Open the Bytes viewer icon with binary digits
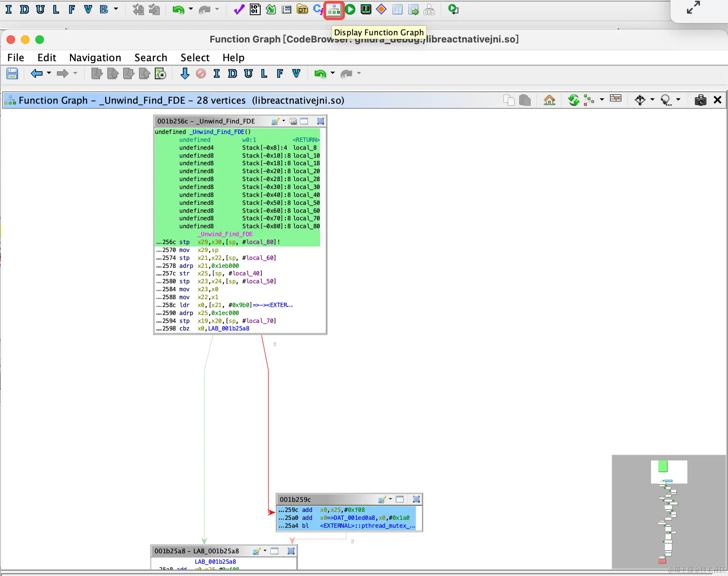728x576 pixels. click(x=255, y=10)
